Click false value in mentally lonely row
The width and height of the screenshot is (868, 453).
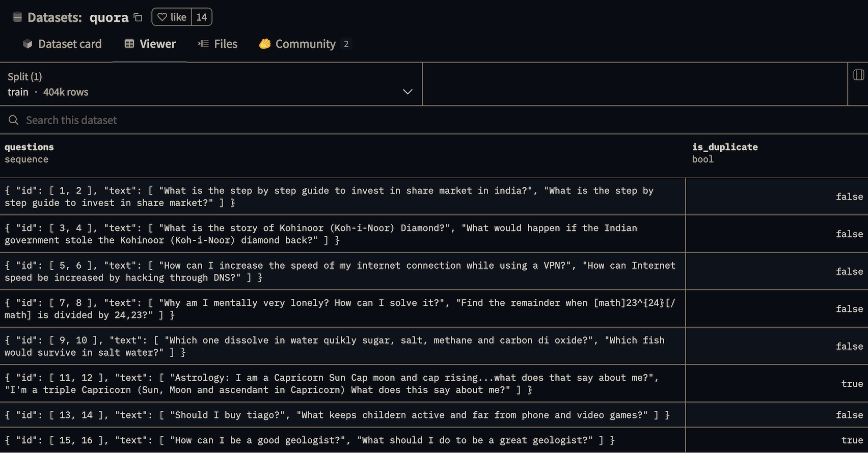pyautogui.click(x=849, y=308)
